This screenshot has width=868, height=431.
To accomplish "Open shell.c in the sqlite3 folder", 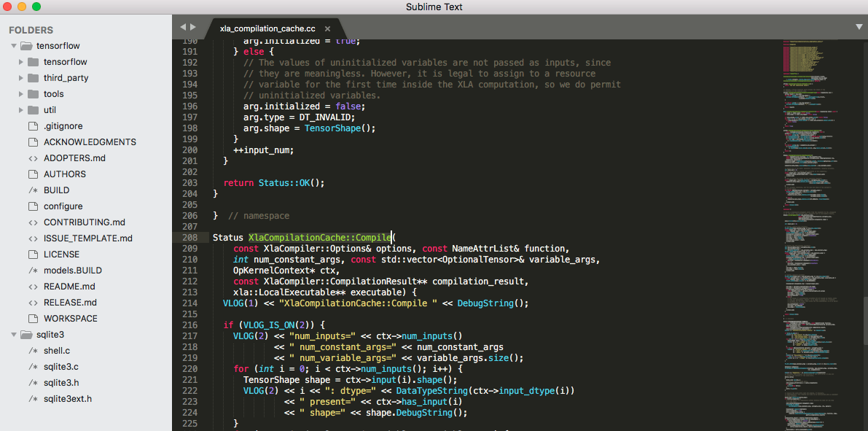I will 57,351.
